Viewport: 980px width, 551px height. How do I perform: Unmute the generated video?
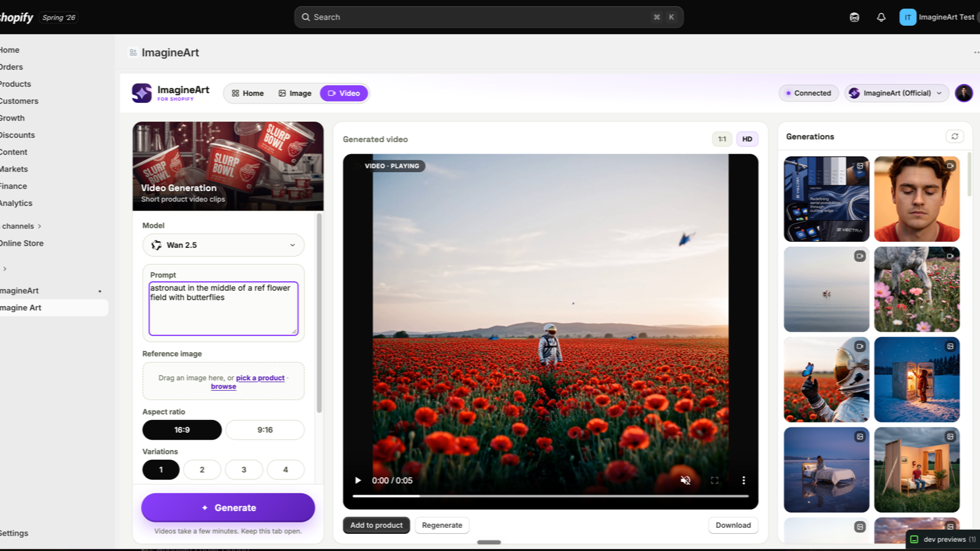[685, 481]
